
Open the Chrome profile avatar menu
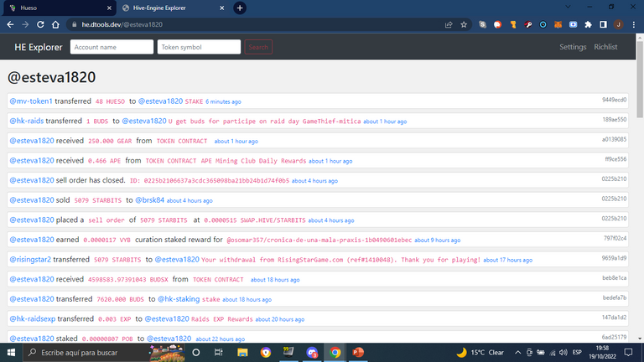click(618, 25)
